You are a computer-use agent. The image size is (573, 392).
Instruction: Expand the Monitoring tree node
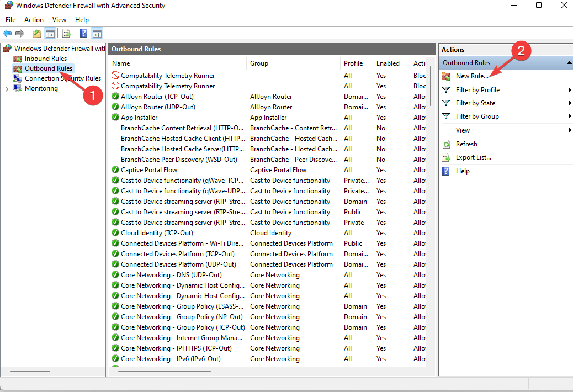(x=7, y=88)
